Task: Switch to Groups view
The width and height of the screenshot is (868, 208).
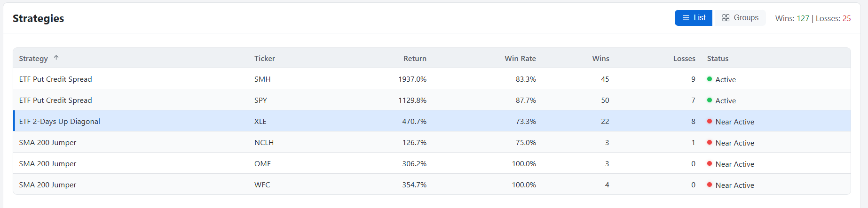Action: tap(740, 18)
